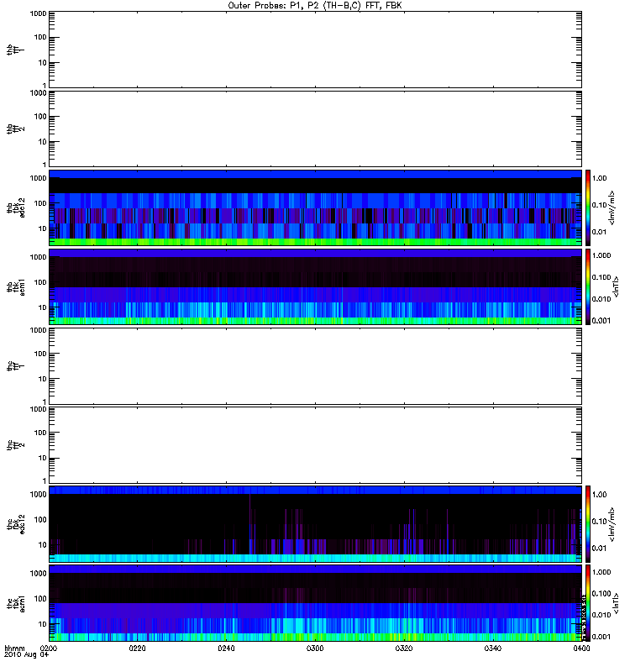Click the <|mV/m|> unit label of thb edc12 color bar

tap(612, 207)
